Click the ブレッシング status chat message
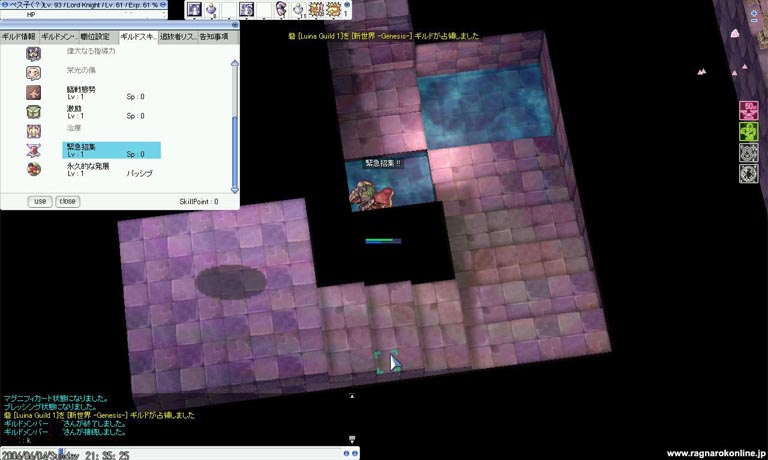This screenshot has width=768, height=460. tap(50, 407)
